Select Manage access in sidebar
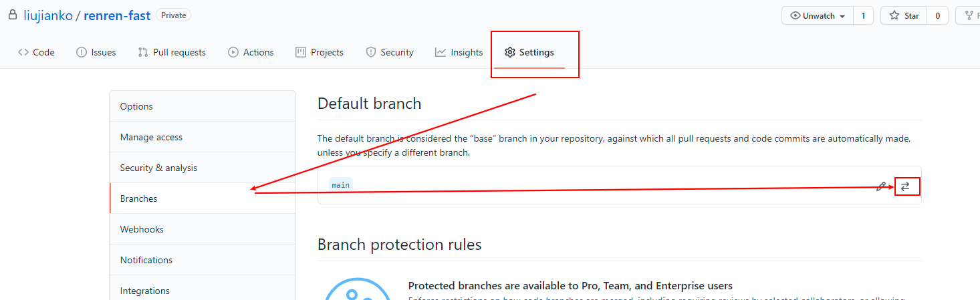This screenshot has height=300, width=980. (x=151, y=137)
